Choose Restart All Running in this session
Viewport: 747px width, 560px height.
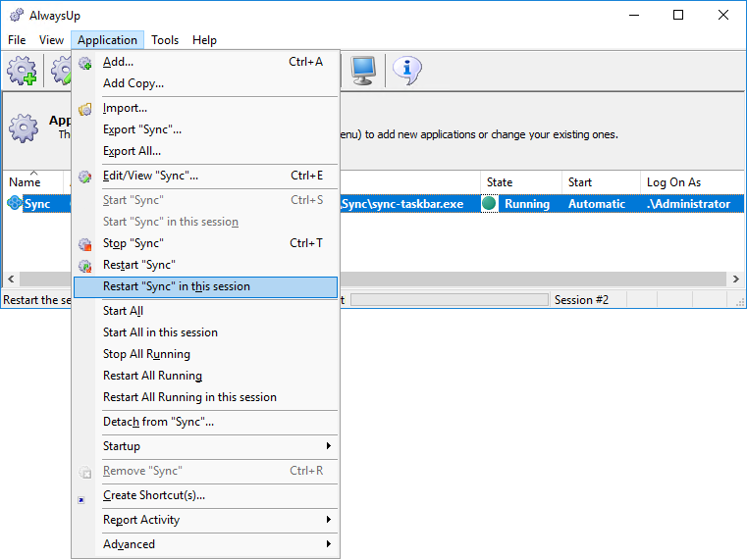[x=206, y=397]
